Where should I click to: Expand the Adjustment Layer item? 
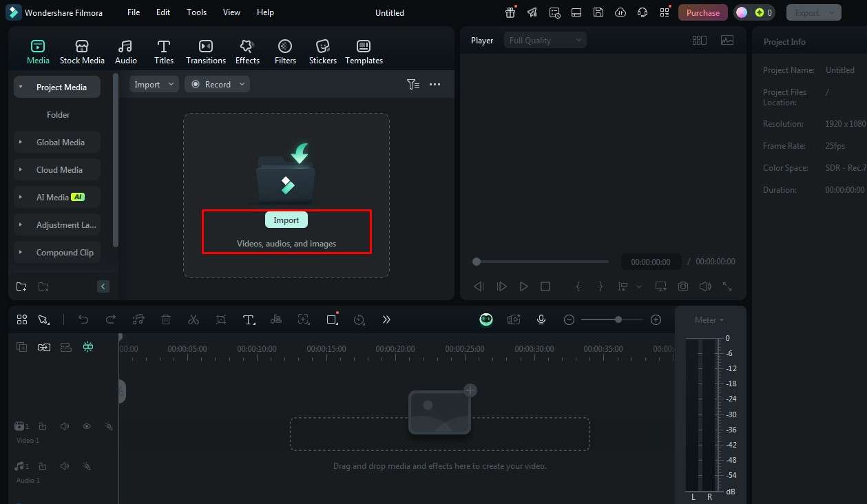(21, 225)
